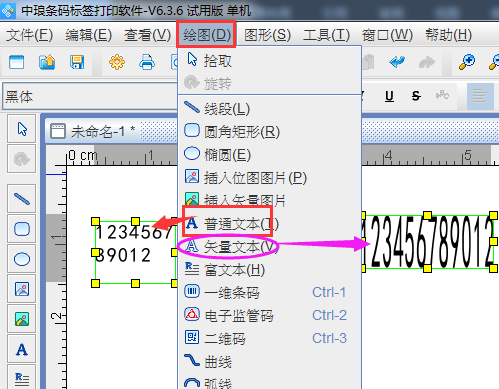Choose 圆角矩形(R) menu entry

[270, 132]
